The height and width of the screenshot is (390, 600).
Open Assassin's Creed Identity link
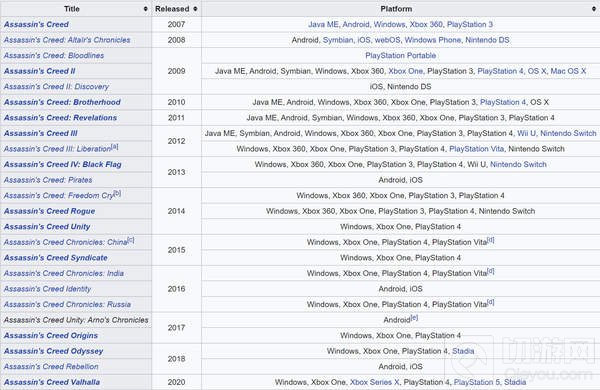click(x=47, y=289)
